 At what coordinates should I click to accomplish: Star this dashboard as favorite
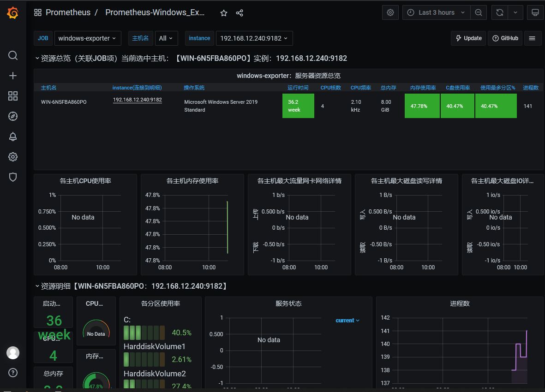[224, 13]
